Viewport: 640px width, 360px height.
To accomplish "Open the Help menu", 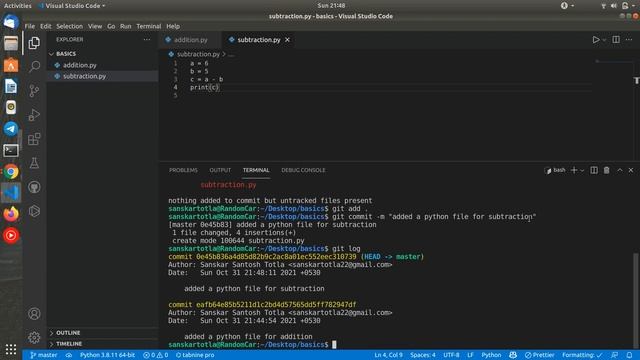I will point(173,26).
